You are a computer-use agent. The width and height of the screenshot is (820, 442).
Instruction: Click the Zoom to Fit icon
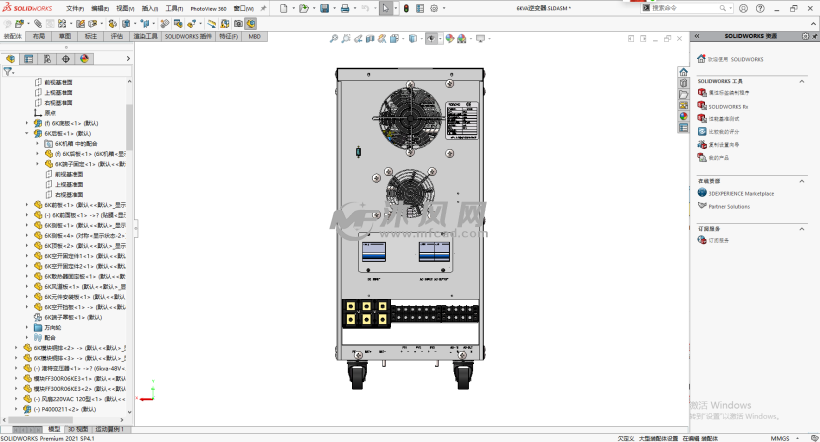pos(335,39)
